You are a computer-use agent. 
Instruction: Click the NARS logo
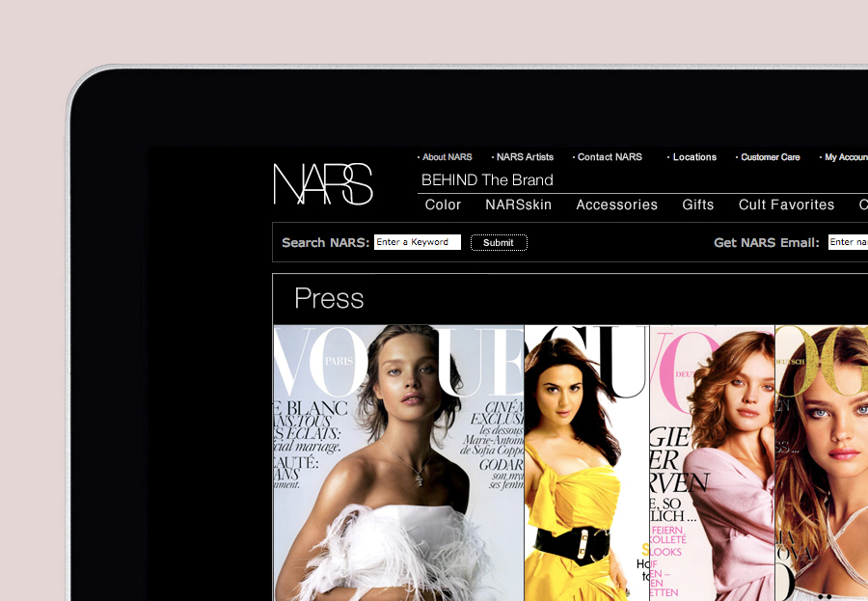click(x=323, y=184)
